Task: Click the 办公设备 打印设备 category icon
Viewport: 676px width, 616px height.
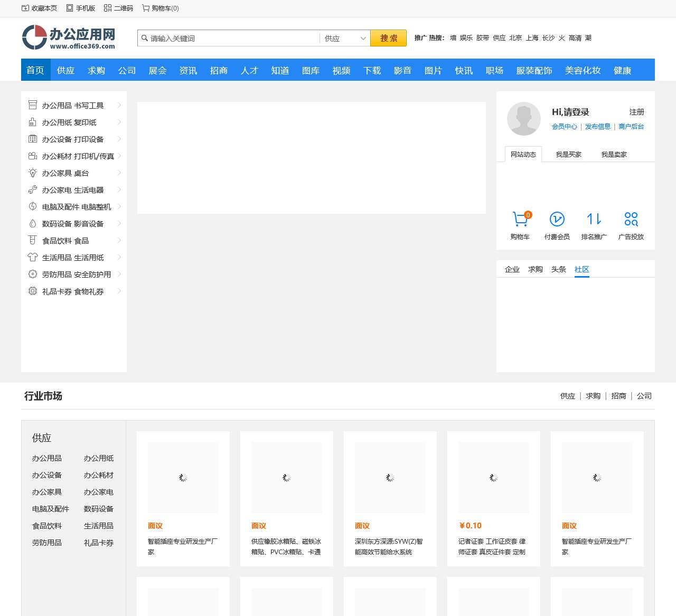Action: pos(33,139)
